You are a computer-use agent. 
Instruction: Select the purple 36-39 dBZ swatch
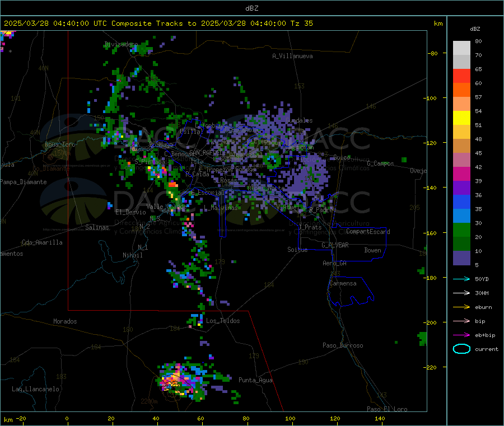(x=461, y=188)
